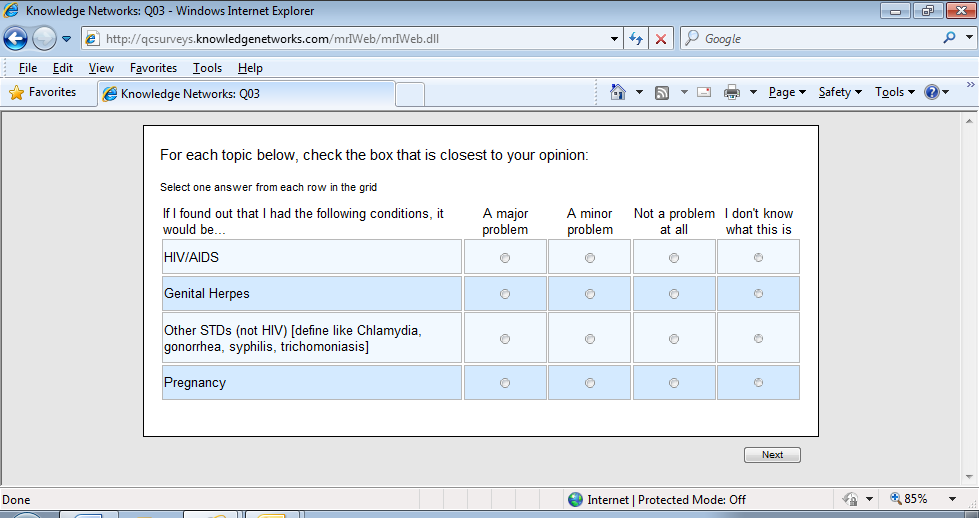
Task: Select the Knowledge Networks: Q03 tab
Action: [x=247, y=94]
